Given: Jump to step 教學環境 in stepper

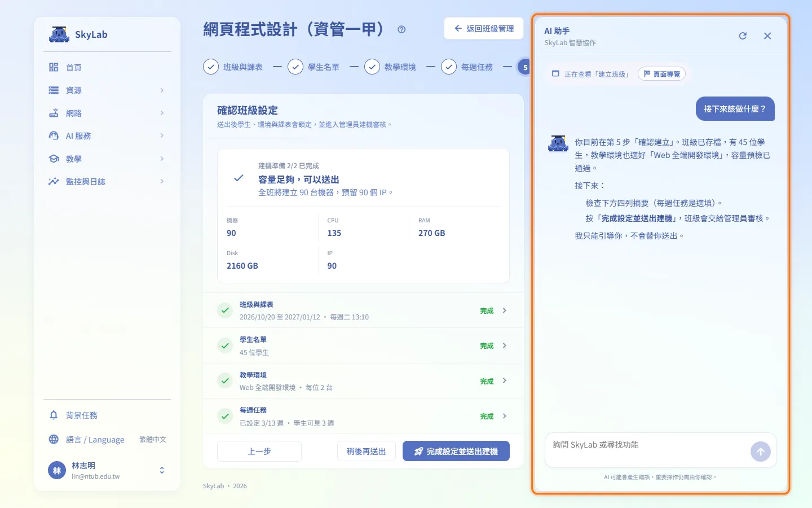Looking at the screenshot, I should point(390,67).
